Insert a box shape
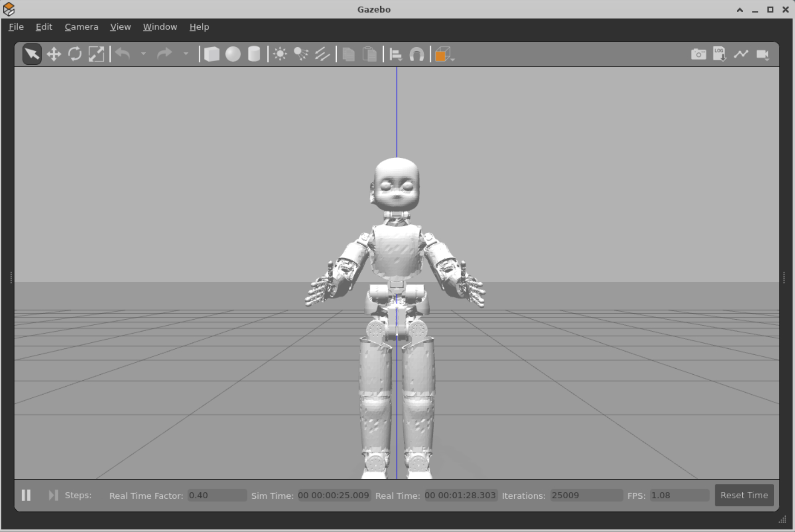This screenshot has height=532, width=795. pyautogui.click(x=212, y=54)
